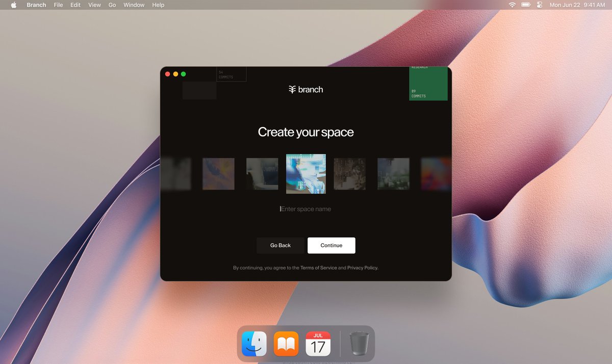Screen dimensions: 612x364
Task: Click the battery status icon
Action: pyautogui.click(x=526, y=5)
